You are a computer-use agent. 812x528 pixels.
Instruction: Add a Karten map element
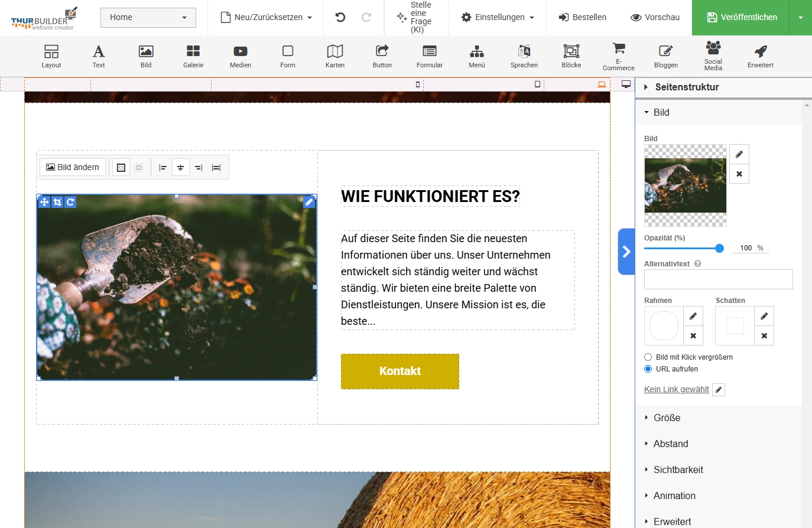335,56
